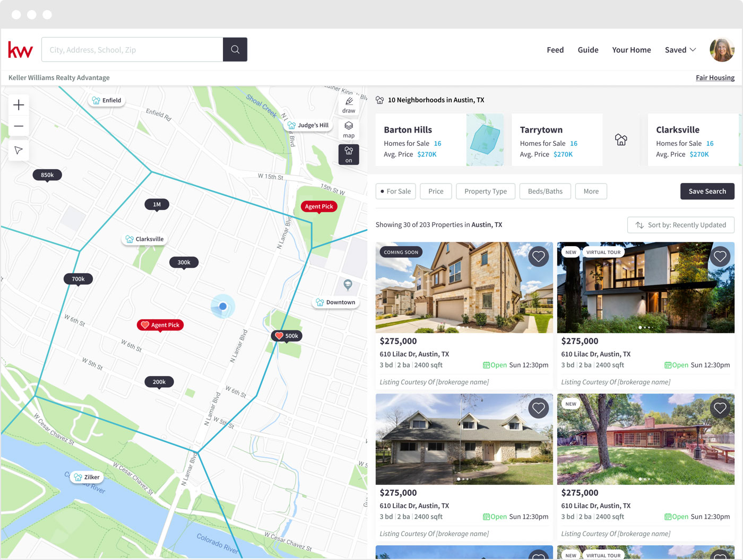
Task: Open the user profile avatar
Action: pyautogui.click(x=722, y=50)
